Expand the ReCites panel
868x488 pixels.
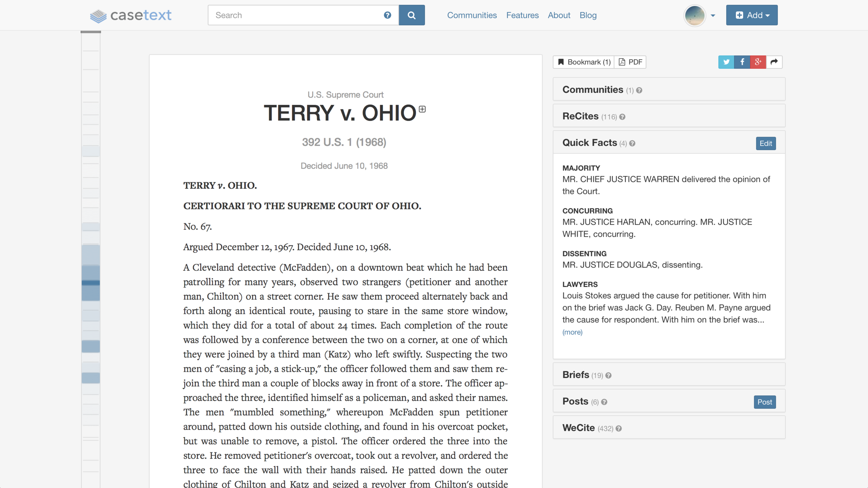(669, 116)
